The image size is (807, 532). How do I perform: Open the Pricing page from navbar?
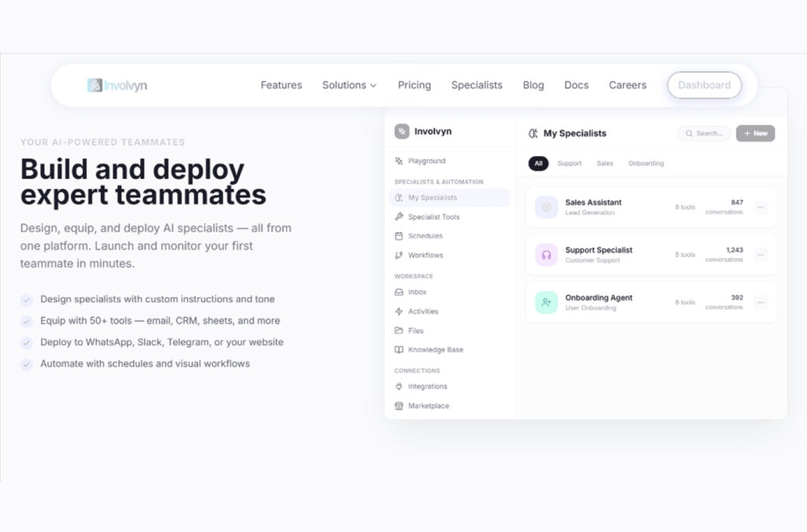(414, 85)
